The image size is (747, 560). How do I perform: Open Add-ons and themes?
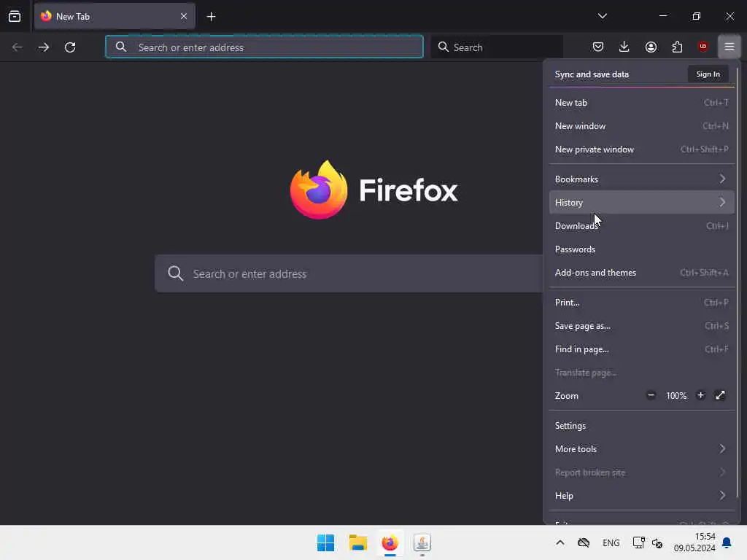point(642,273)
